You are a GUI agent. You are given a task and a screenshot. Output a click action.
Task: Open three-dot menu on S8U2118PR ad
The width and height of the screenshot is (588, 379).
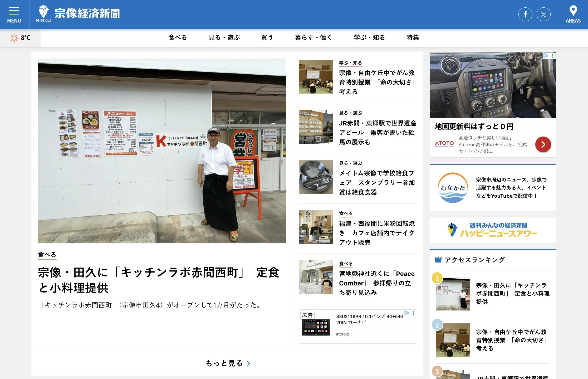413,313
